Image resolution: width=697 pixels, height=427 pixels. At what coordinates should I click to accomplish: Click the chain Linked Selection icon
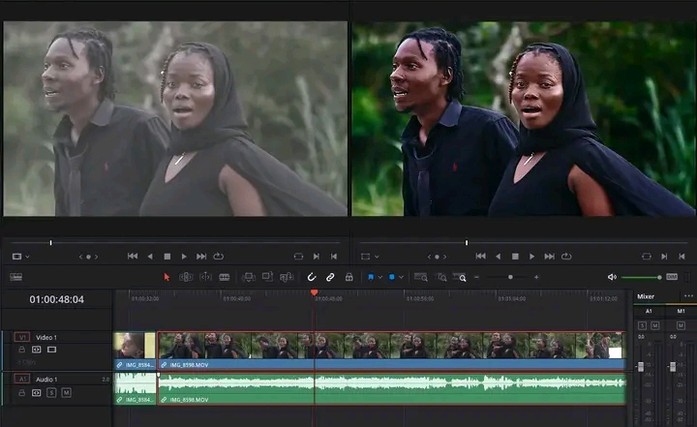(x=330, y=277)
